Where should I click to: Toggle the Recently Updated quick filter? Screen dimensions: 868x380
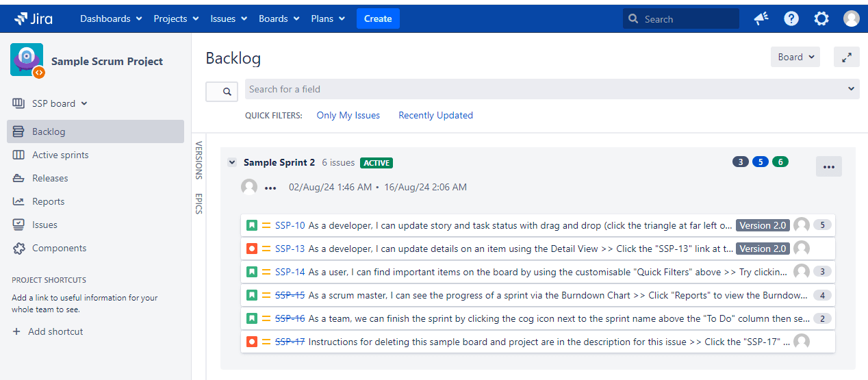tap(435, 115)
